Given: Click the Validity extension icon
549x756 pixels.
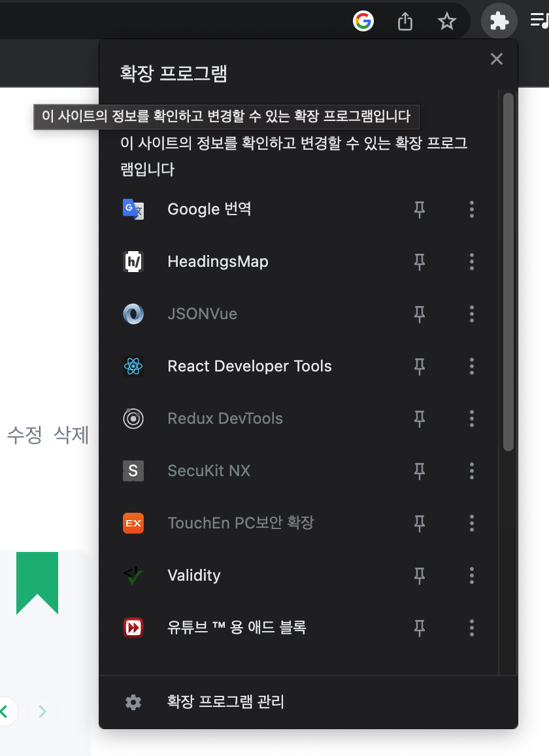Looking at the screenshot, I should pos(133,576).
